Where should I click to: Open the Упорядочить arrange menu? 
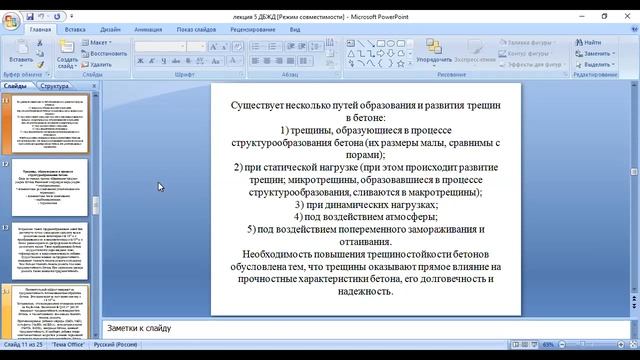point(434,52)
